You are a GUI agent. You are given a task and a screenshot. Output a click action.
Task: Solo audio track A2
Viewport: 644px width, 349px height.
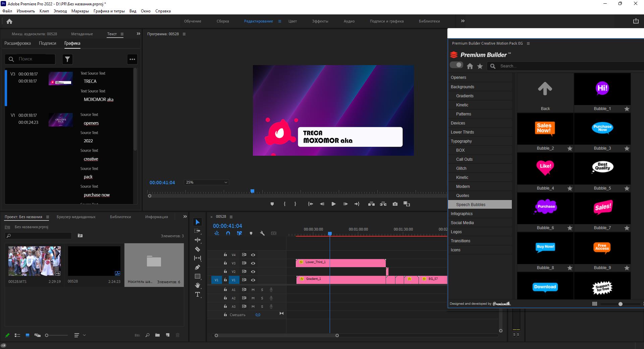pyautogui.click(x=262, y=298)
